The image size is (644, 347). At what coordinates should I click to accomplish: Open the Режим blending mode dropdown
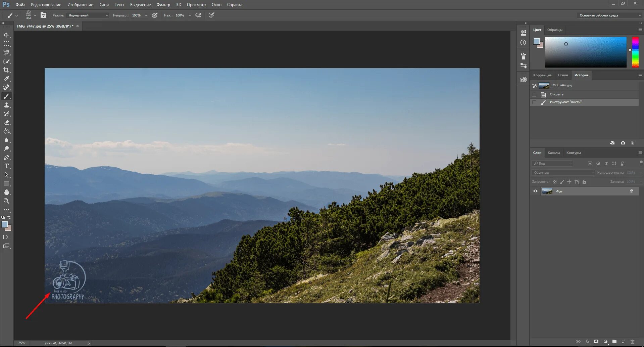pyautogui.click(x=88, y=15)
